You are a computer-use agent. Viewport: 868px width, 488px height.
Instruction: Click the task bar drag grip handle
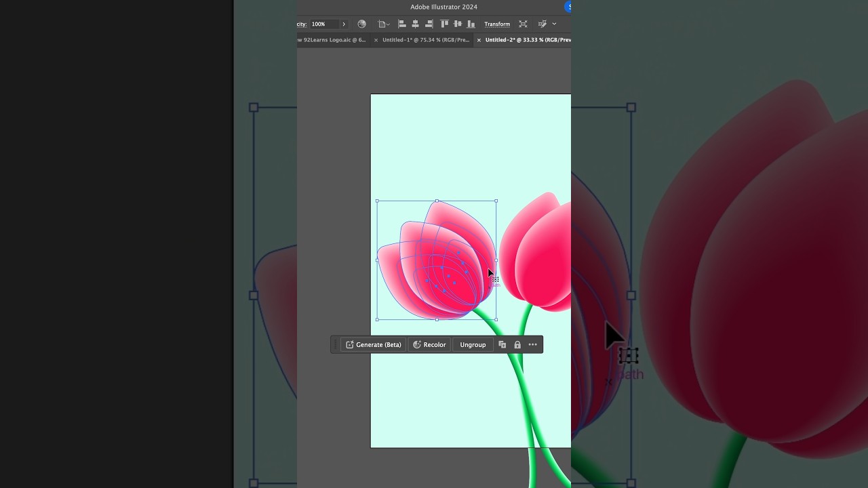(335, 344)
